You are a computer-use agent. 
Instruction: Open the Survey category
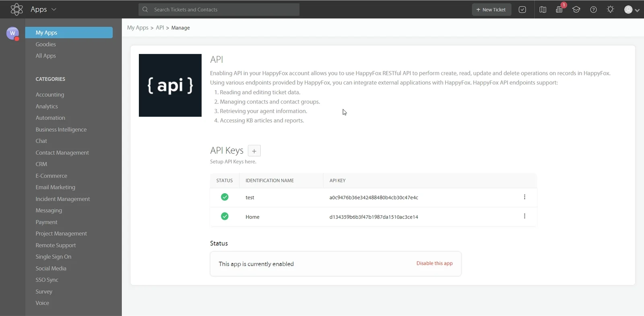pos(44,291)
